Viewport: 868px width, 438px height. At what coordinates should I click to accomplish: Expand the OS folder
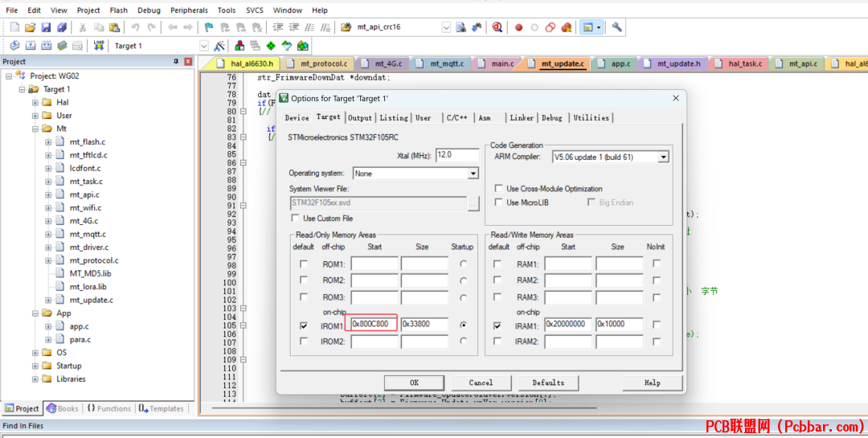35,353
